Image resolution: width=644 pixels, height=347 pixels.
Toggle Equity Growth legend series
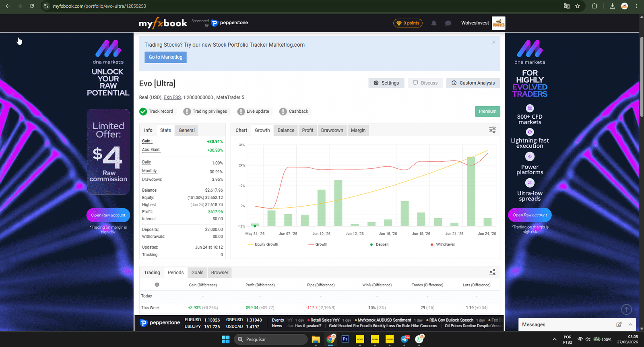pos(263,245)
